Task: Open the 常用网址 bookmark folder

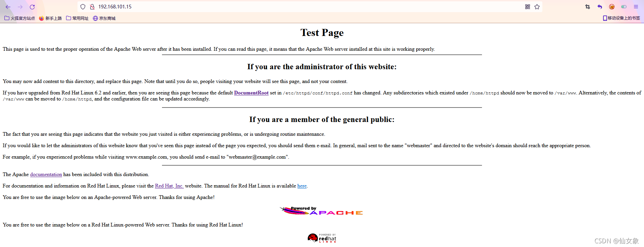Action: [77, 18]
